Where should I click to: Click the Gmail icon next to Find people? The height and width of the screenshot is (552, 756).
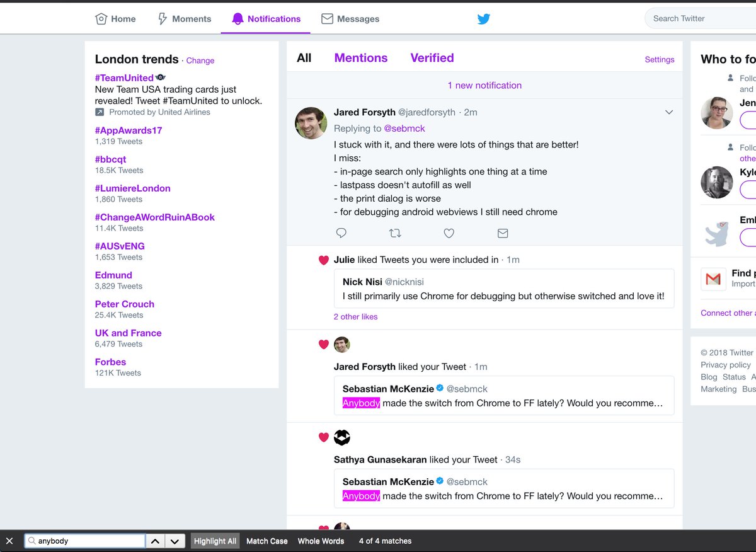point(713,279)
